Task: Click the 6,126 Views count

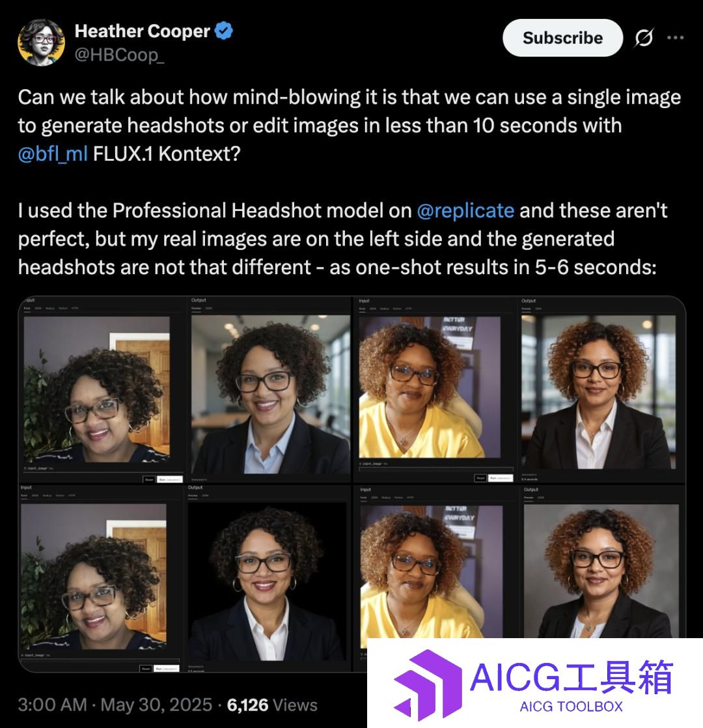Action: pyautogui.click(x=272, y=705)
